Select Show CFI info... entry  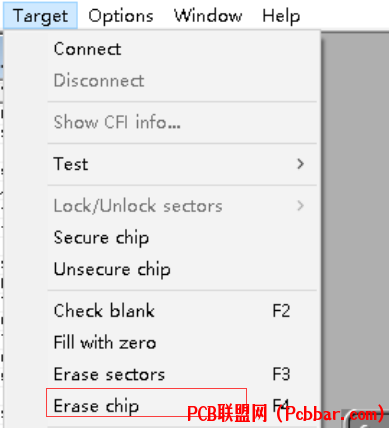(x=182, y=122)
